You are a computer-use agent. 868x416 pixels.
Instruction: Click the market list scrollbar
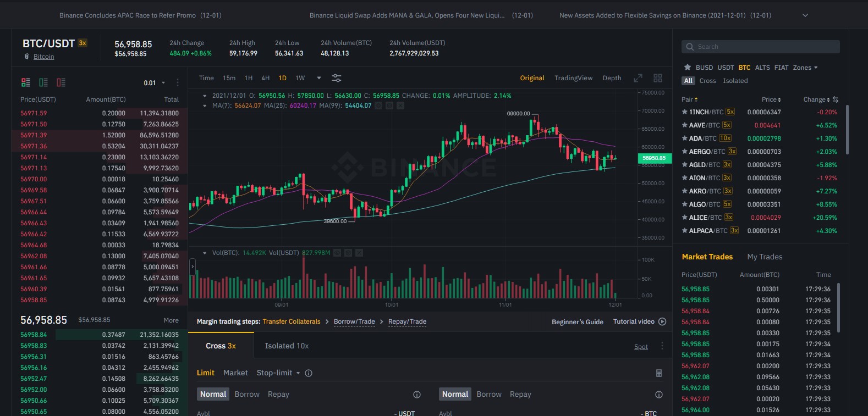pos(847,129)
